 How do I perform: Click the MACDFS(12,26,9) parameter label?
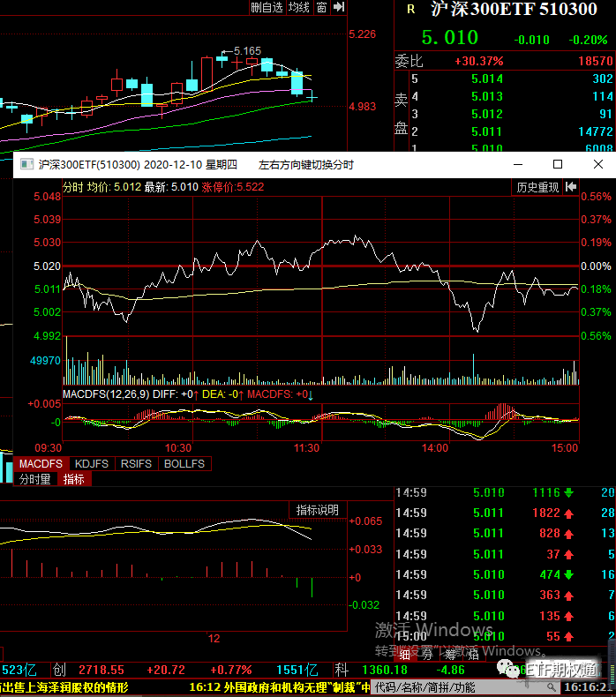(x=106, y=394)
